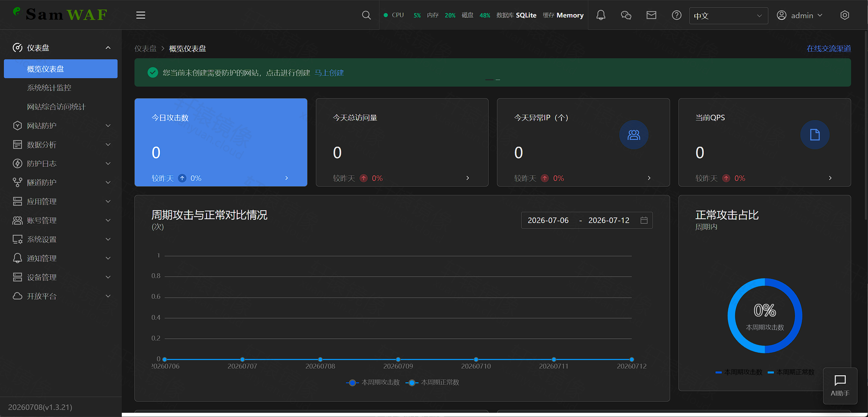Click the donut chart 0% ring
The image size is (868, 417).
pos(765,316)
